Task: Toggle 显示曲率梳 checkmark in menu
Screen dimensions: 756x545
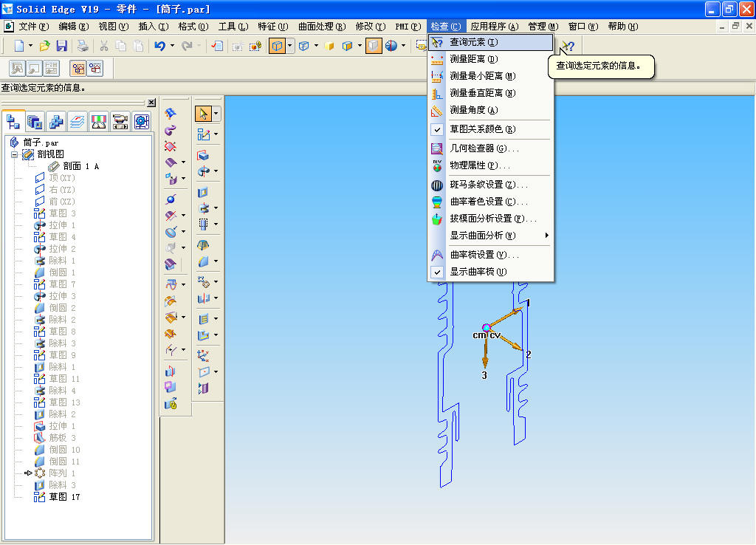Action: pos(437,272)
